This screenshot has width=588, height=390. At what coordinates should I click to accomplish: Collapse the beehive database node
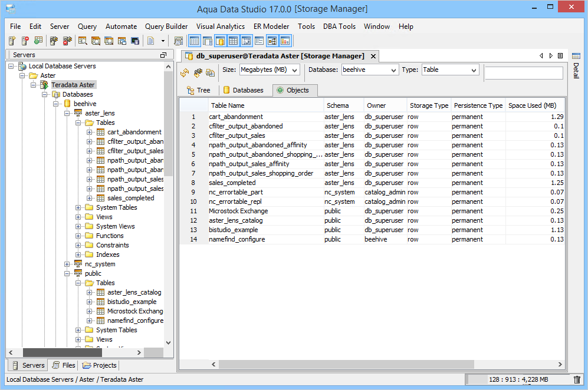click(x=56, y=104)
